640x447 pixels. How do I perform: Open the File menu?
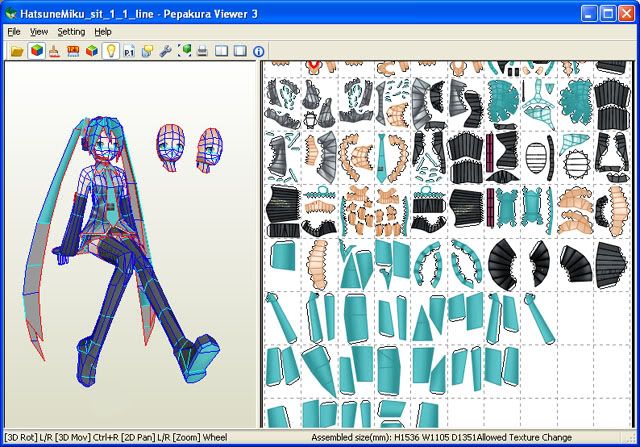point(14,32)
